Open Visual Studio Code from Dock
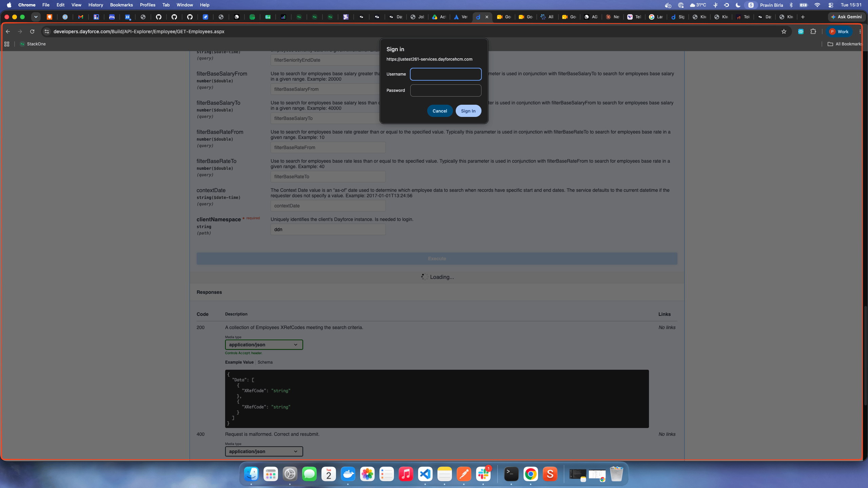 425,474
